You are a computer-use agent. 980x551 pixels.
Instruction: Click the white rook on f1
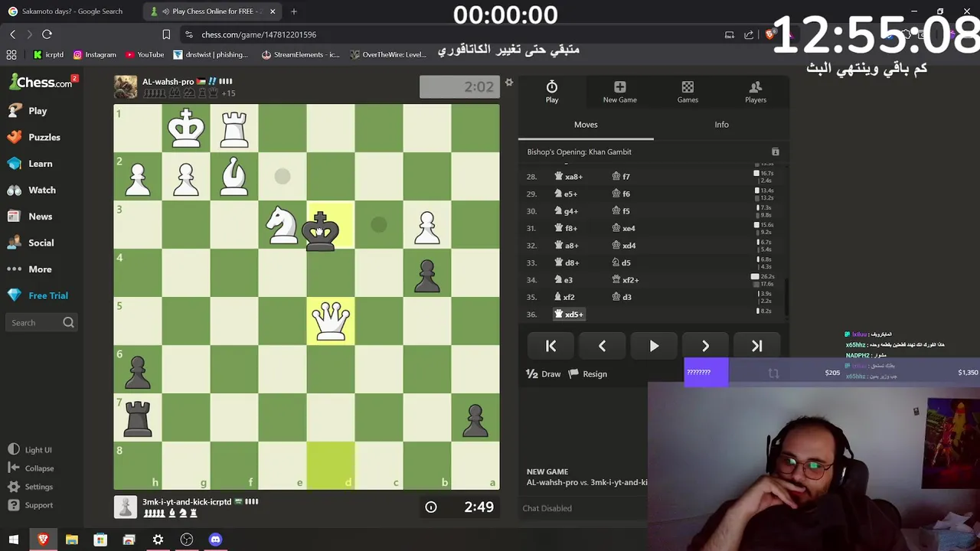pos(234,129)
